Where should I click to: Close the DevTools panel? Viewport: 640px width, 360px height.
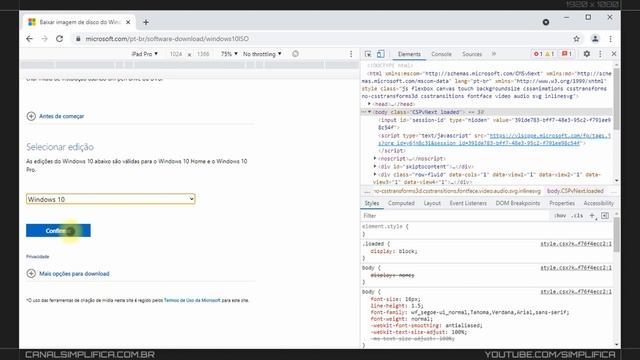click(x=613, y=54)
